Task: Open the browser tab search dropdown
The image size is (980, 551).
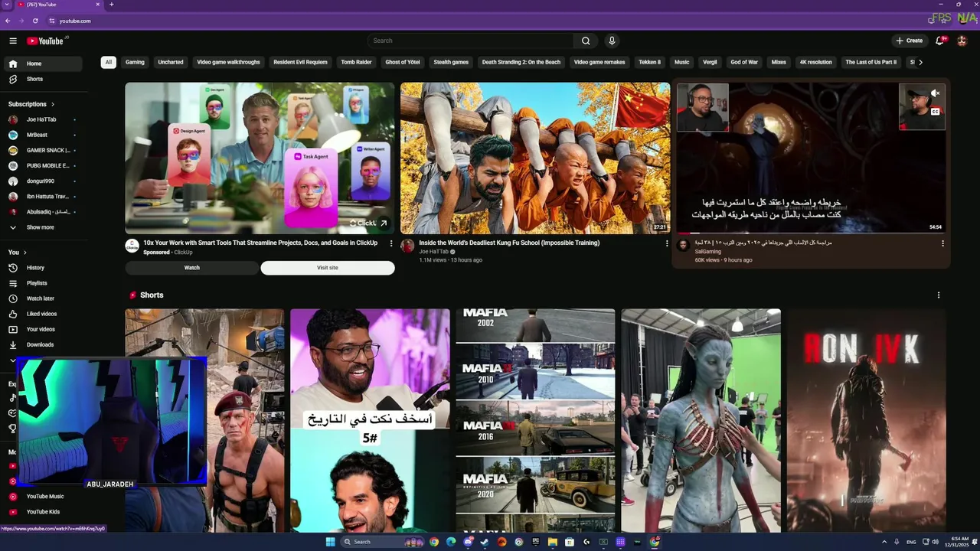Action: point(7,5)
